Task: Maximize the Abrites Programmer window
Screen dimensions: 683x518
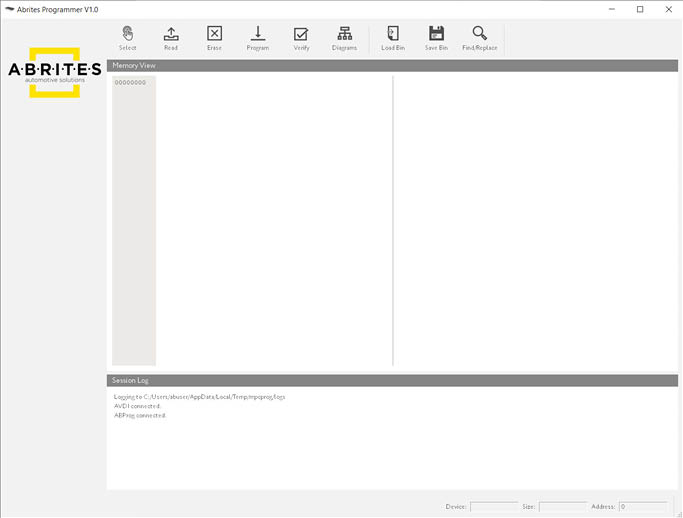Action: [x=640, y=9]
